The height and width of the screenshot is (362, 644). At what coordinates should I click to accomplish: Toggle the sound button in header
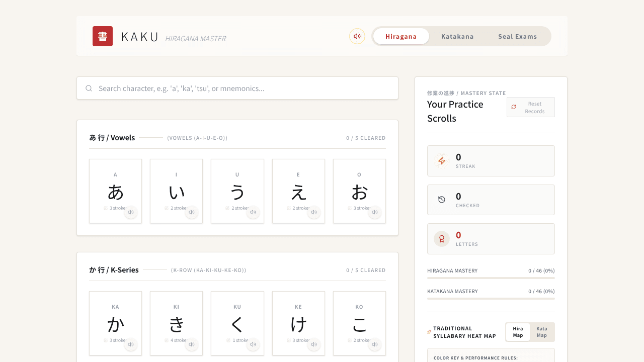(x=357, y=36)
